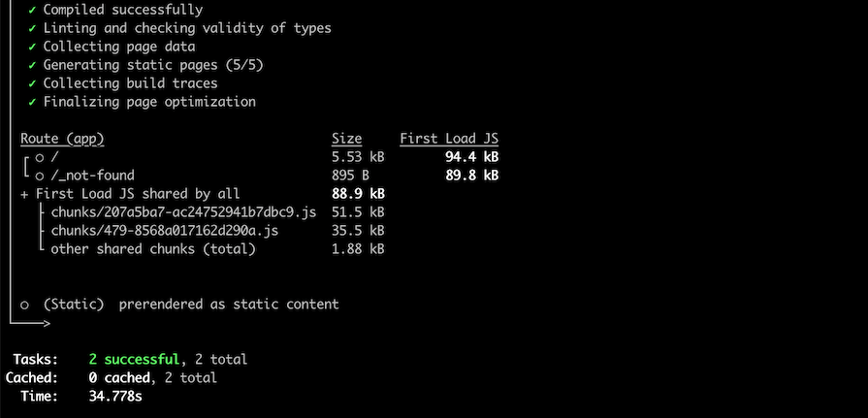Click the other shared chunks (total) line
This screenshot has width=868, height=418.
[153, 249]
